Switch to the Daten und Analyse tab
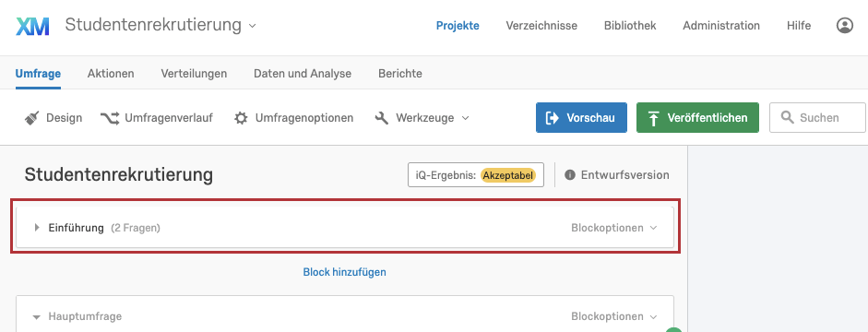 (303, 74)
